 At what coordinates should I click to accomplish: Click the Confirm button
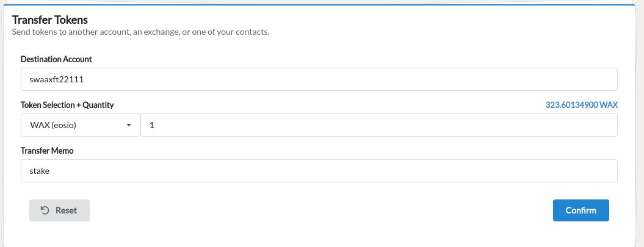(x=581, y=210)
